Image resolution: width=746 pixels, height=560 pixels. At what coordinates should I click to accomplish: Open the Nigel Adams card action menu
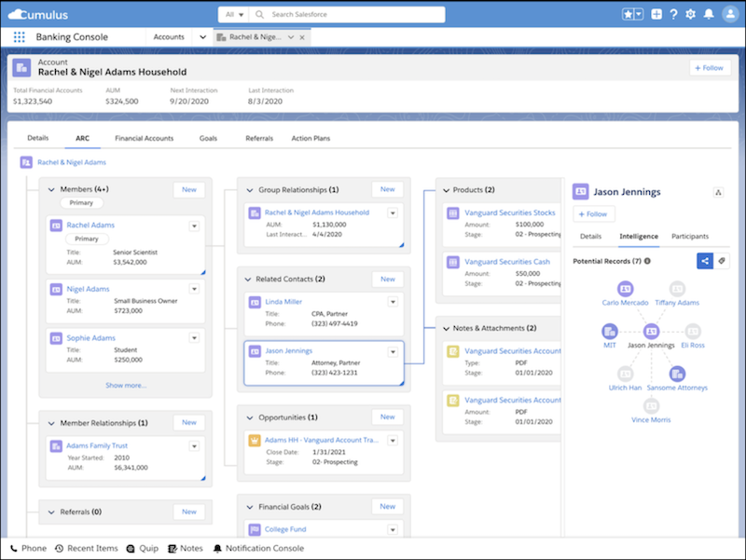pos(194,289)
